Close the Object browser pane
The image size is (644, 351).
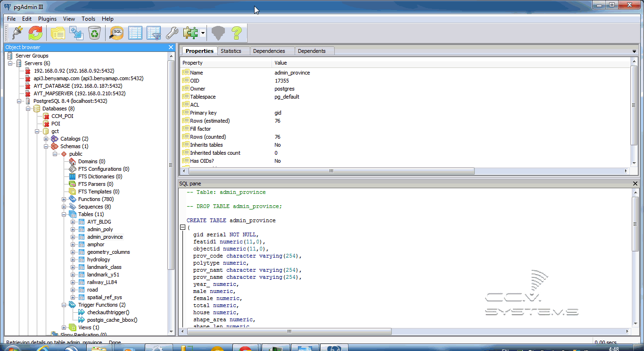tap(171, 47)
